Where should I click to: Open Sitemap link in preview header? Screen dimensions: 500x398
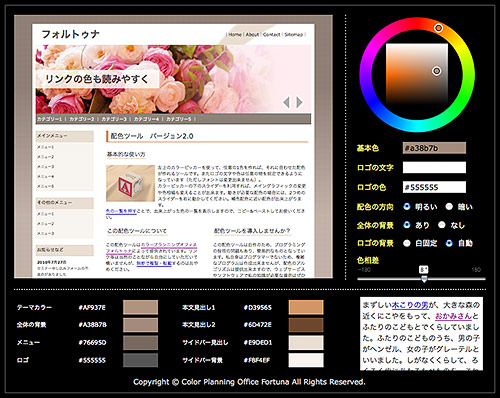tap(294, 34)
